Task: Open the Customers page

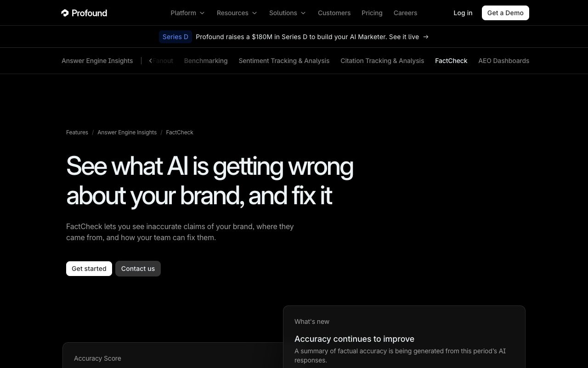Action: (334, 13)
